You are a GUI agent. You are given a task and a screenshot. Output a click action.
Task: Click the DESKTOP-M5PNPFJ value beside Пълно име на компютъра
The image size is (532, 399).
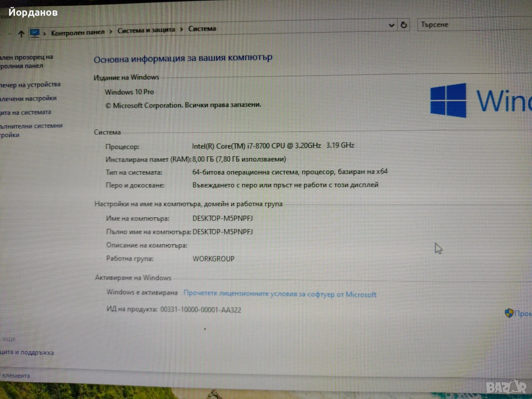pos(223,232)
